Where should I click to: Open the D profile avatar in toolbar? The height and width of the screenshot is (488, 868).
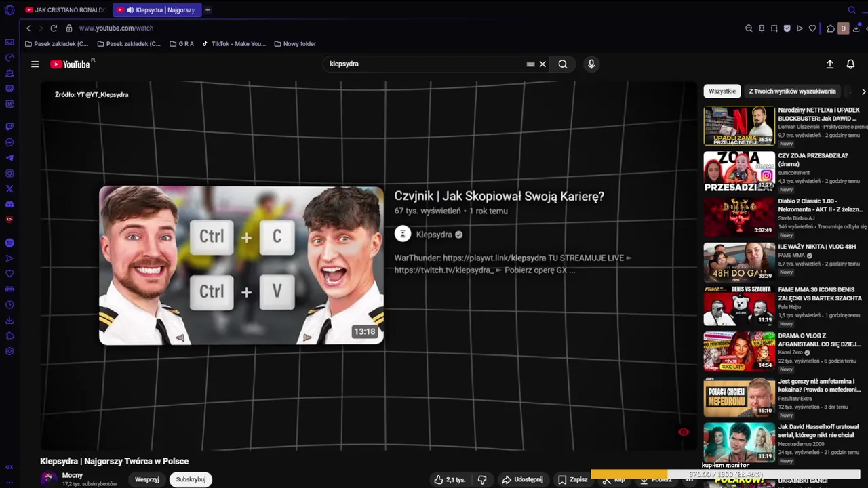click(844, 28)
